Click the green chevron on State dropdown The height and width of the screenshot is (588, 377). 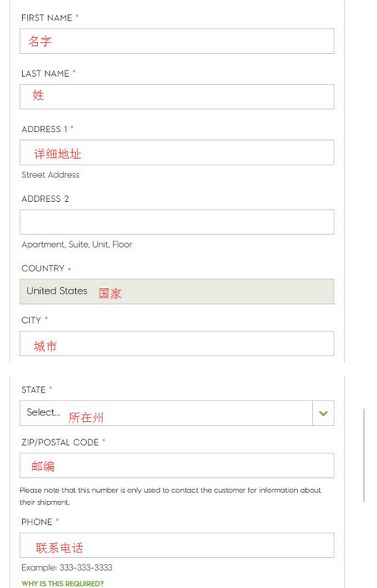pos(323,413)
